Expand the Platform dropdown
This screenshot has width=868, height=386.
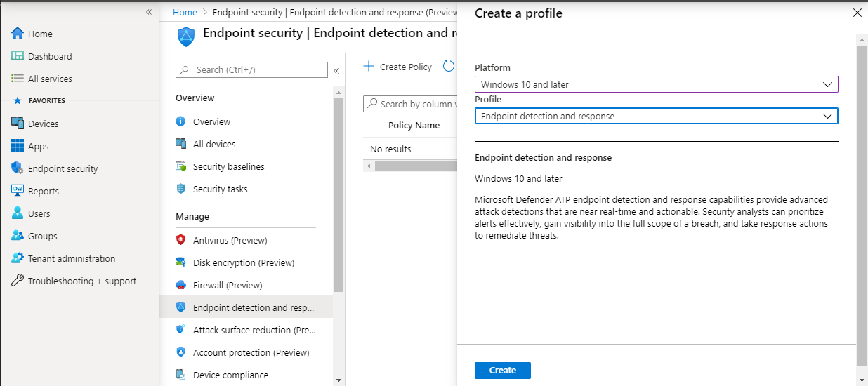656,84
